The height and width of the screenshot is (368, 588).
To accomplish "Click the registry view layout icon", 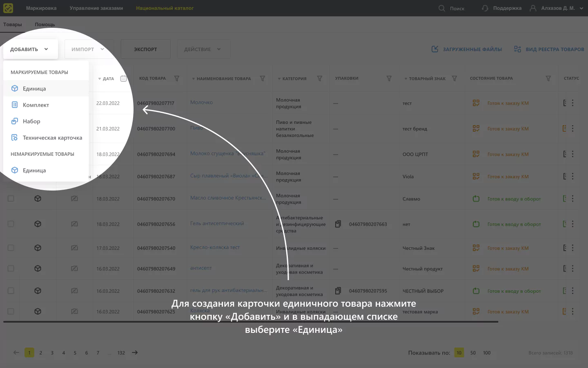I will pos(517,49).
